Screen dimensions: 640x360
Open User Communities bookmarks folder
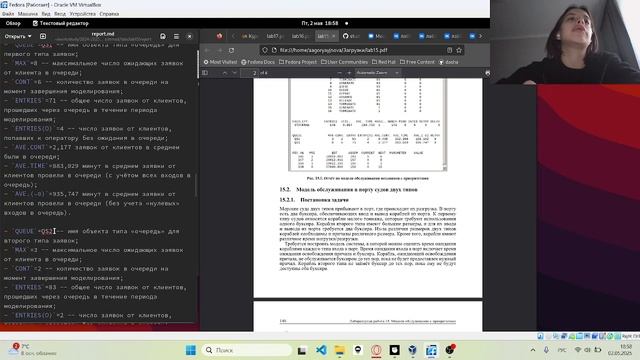pyautogui.click(x=344, y=62)
